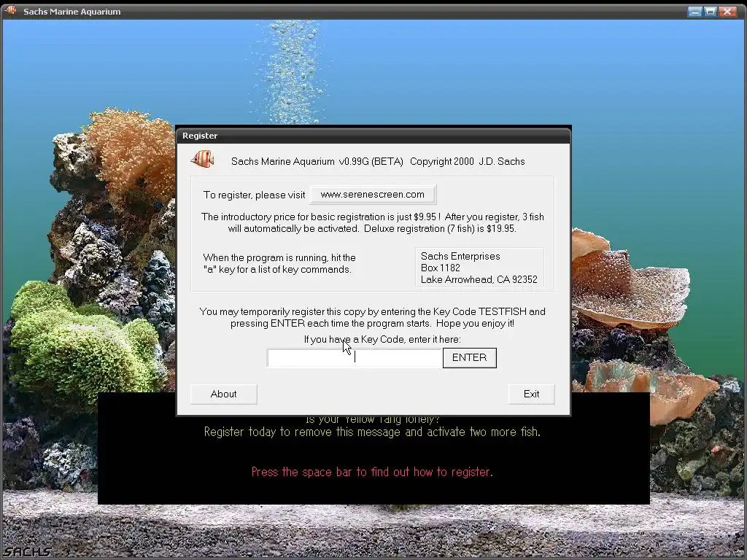Click 'Register today to remove this message' text
747x560 pixels.
click(372, 432)
